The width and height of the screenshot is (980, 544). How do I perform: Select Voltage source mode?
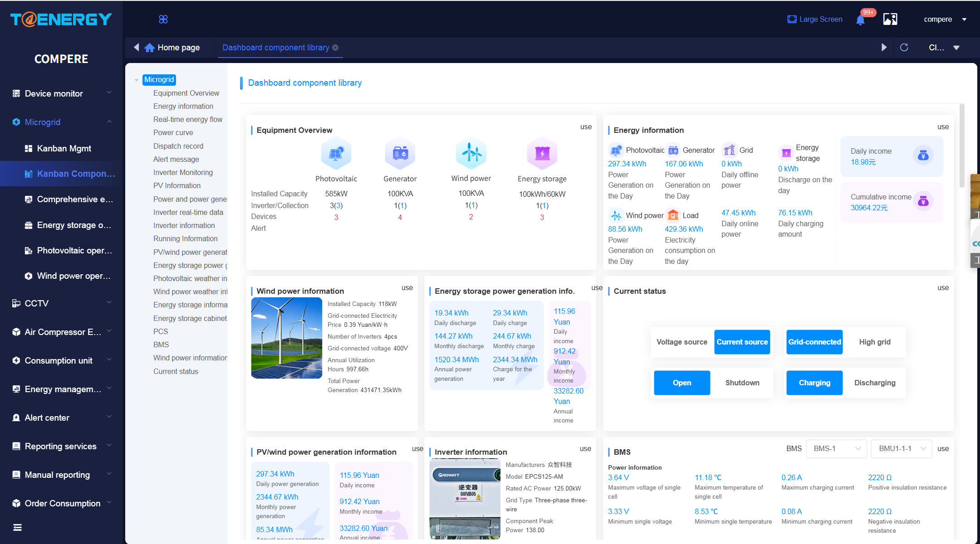coord(682,342)
